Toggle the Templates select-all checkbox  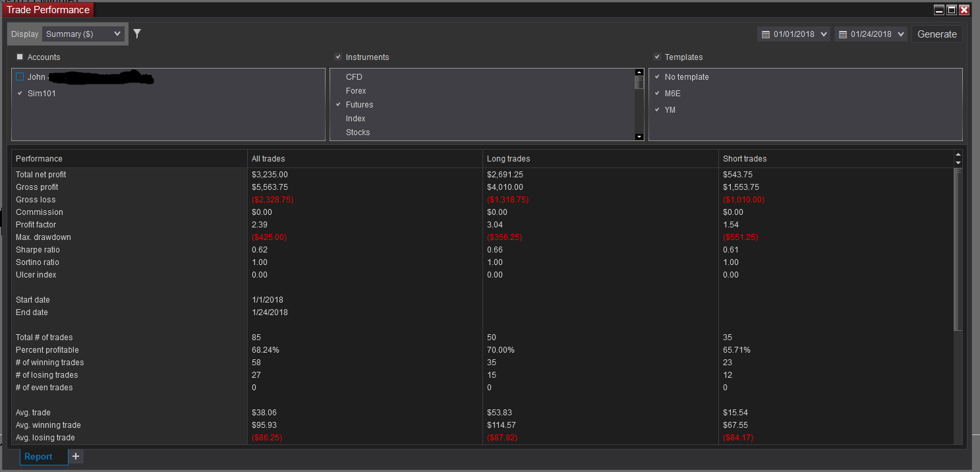tap(657, 57)
